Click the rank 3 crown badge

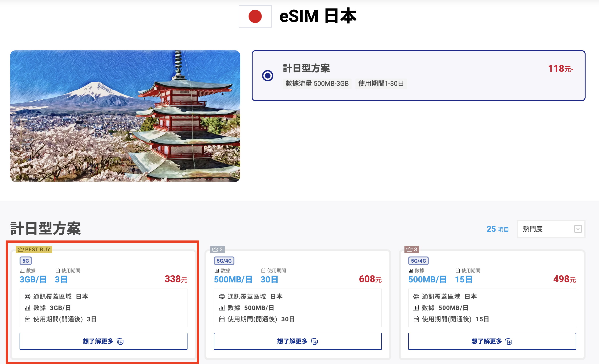[x=411, y=249]
